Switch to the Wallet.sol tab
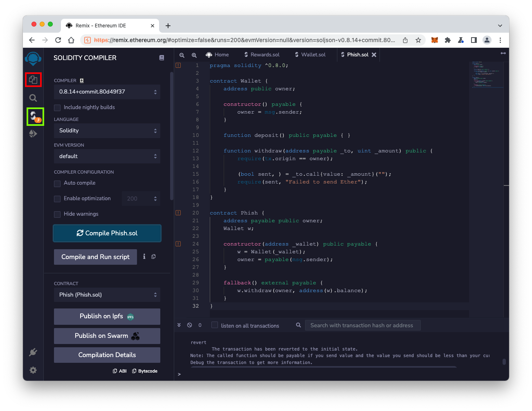Image resolution: width=532 pixels, height=411 pixels. (x=311, y=55)
